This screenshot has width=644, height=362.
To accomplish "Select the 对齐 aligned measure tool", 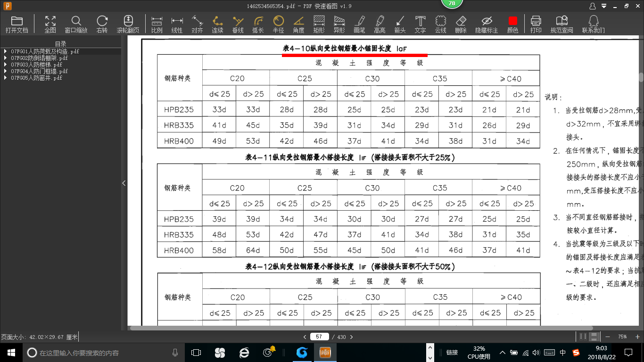I will point(197,24).
